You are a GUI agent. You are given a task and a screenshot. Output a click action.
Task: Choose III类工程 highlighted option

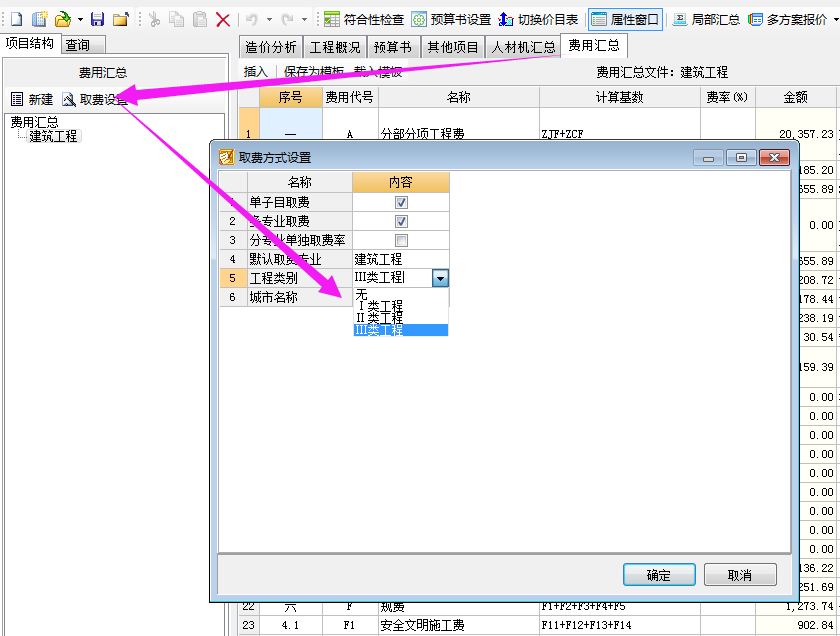click(400, 330)
